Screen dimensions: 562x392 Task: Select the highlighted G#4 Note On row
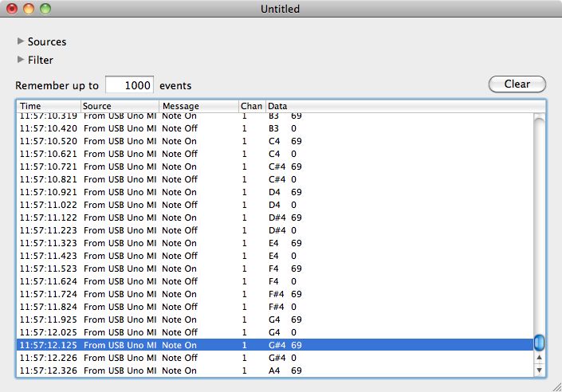271,345
